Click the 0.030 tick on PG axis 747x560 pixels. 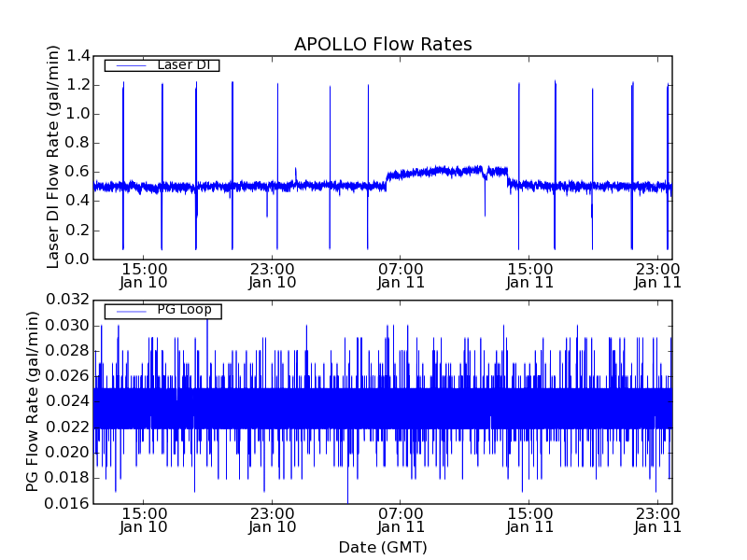point(67,326)
